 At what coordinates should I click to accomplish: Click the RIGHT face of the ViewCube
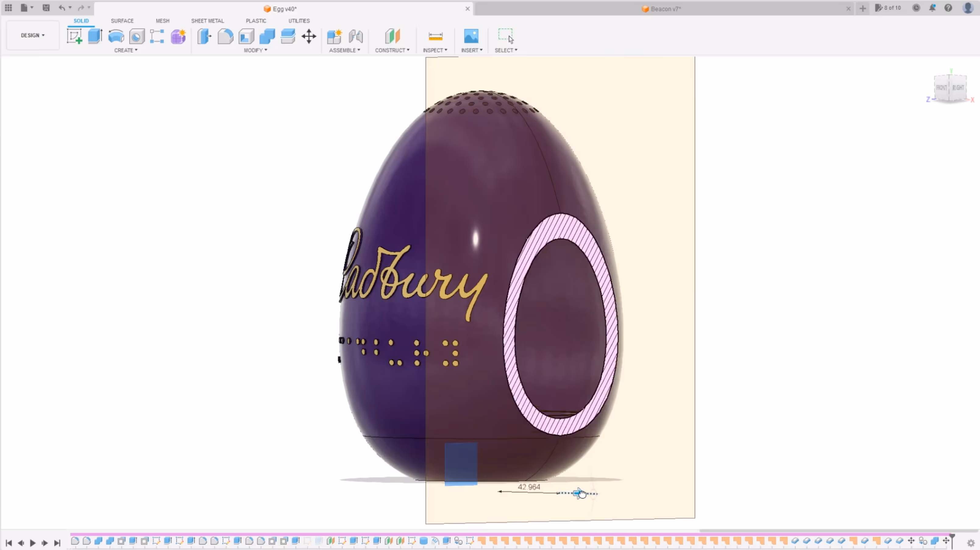coord(958,88)
